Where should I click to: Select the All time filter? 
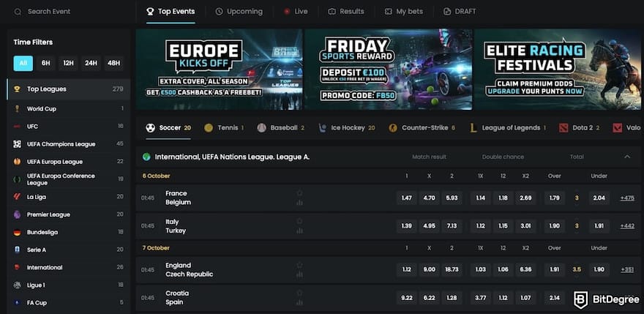pyautogui.click(x=23, y=63)
